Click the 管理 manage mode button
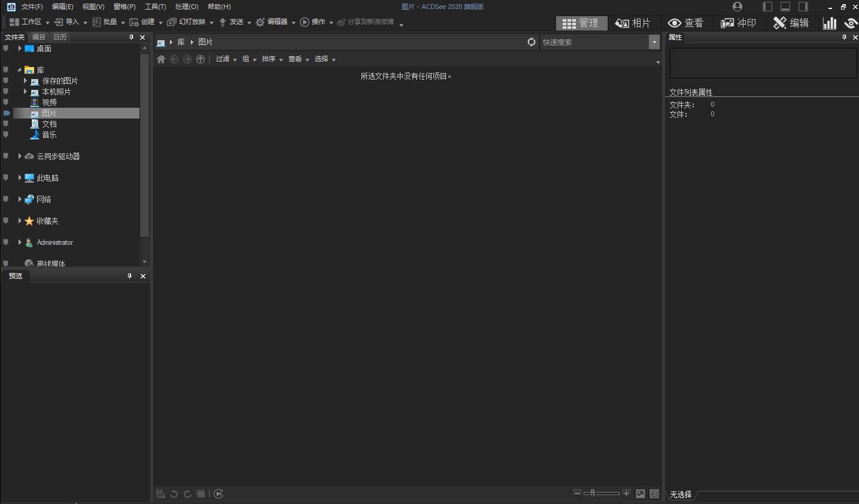Image resolution: width=859 pixels, height=504 pixels. [x=581, y=23]
